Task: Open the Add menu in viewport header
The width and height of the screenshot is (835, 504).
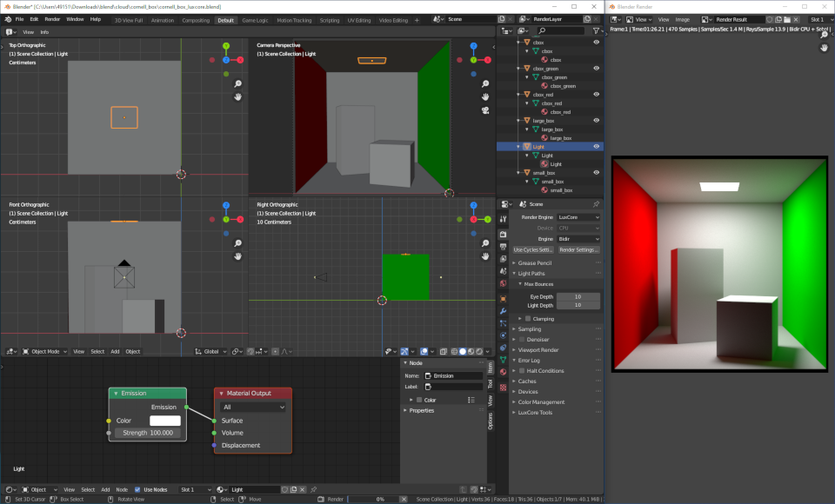Action: tap(115, 351)
